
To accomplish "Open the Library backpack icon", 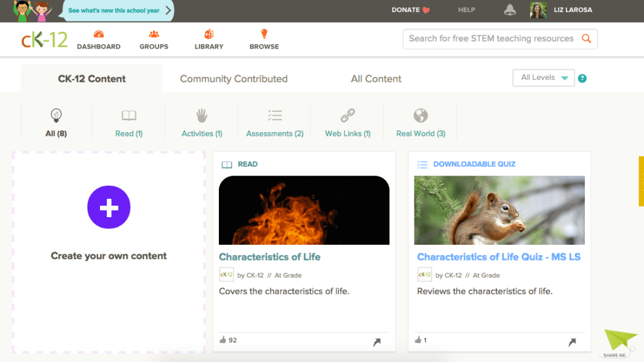I will tap(209, 34).
